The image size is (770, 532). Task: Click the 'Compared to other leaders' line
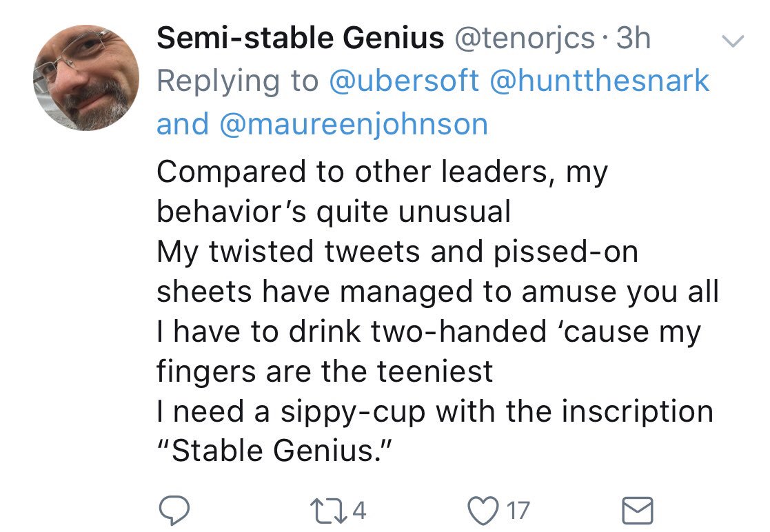tap(382, 173)
